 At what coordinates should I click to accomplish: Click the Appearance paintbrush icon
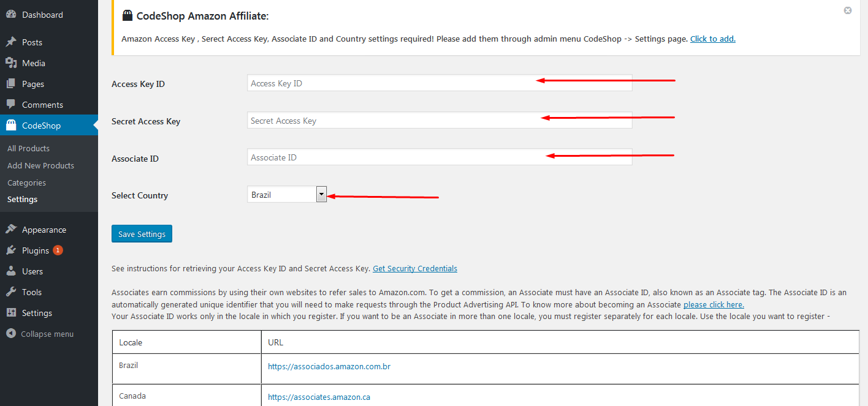11,230
